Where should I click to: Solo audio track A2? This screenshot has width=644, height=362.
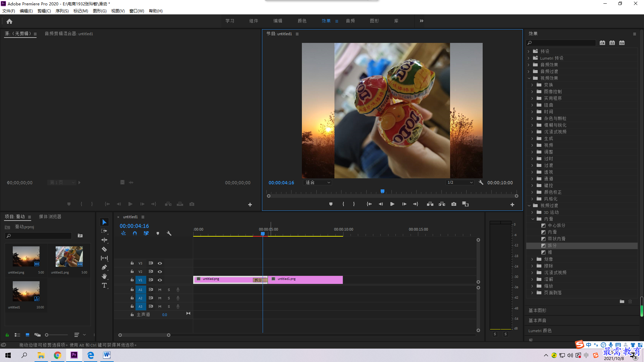169,298
